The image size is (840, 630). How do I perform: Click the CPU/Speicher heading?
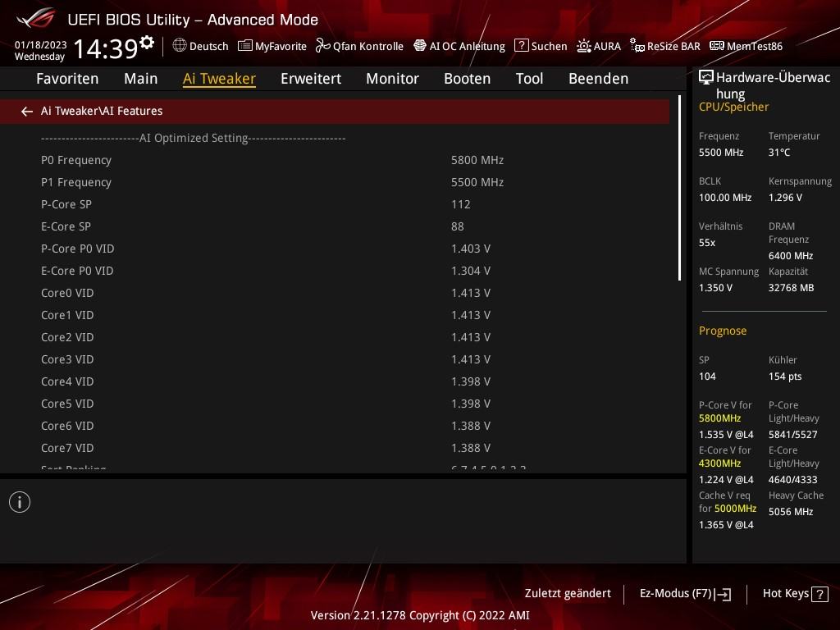734,107
